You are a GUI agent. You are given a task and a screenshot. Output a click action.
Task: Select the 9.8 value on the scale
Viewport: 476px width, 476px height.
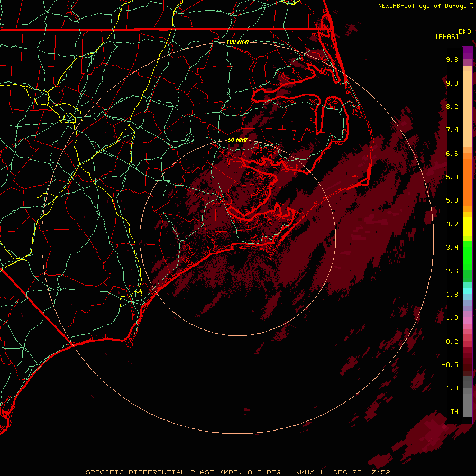[452, 59]
